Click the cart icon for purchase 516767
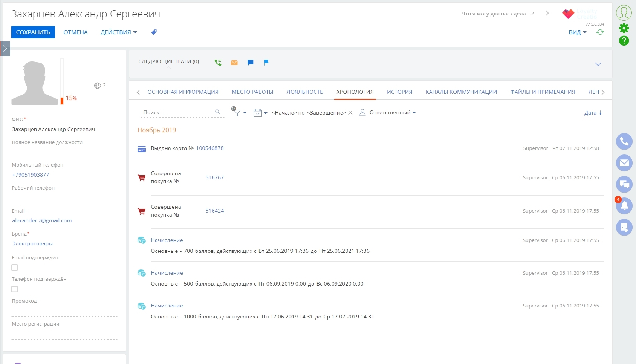The height and width of the screenshot is (364, 636). click(x=142, y=178)
